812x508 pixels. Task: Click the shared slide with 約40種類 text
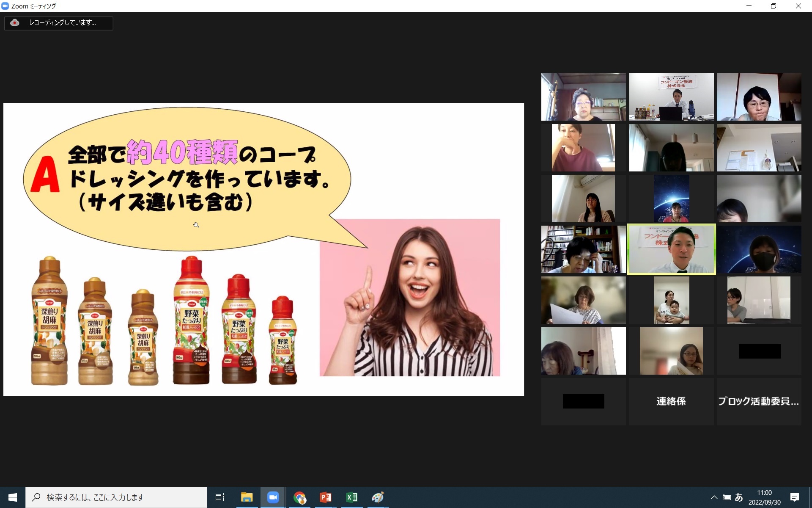click(x=263, y=249)
